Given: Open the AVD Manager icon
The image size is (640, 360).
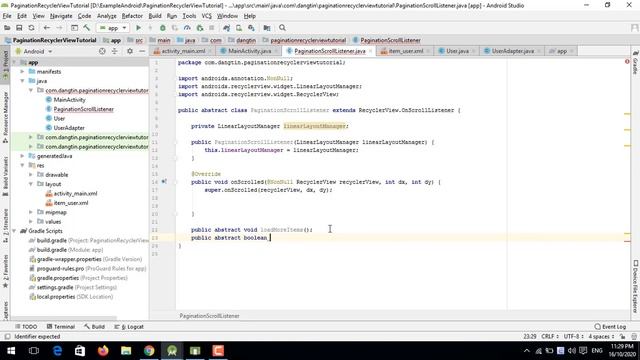Looking at the screenshot, I should (x=239, y=28).
